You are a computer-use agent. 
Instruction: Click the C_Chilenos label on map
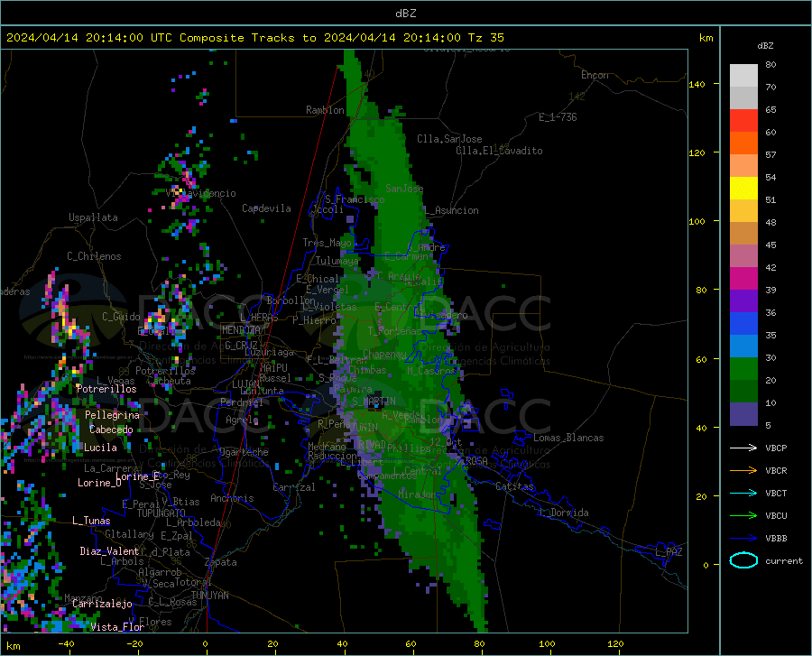pos(94,256)
